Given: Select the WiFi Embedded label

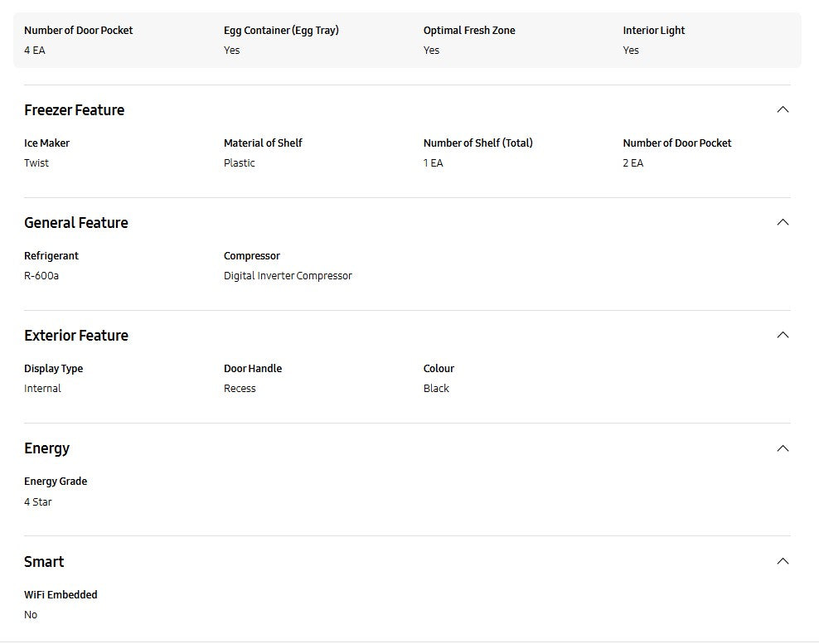Looking at the screenshot, I should [61, 595].
